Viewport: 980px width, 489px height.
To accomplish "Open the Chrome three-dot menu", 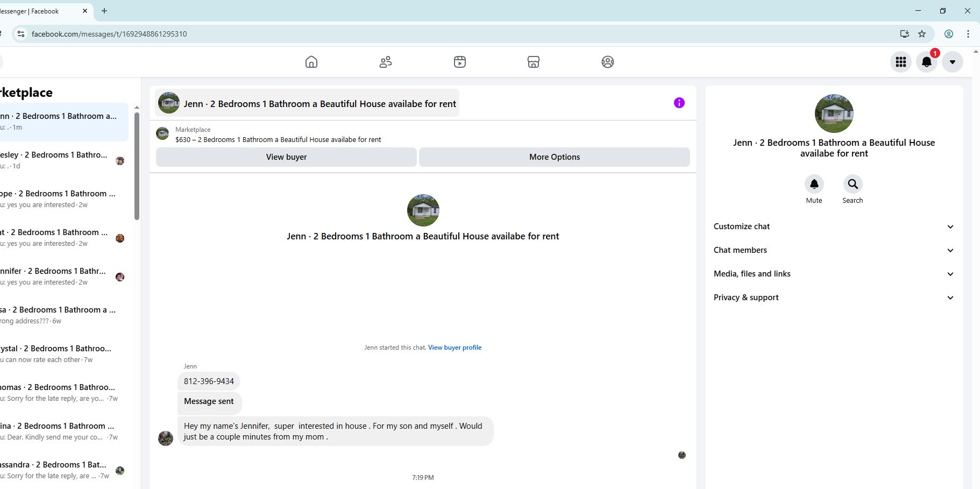I will tap(968, 34).
